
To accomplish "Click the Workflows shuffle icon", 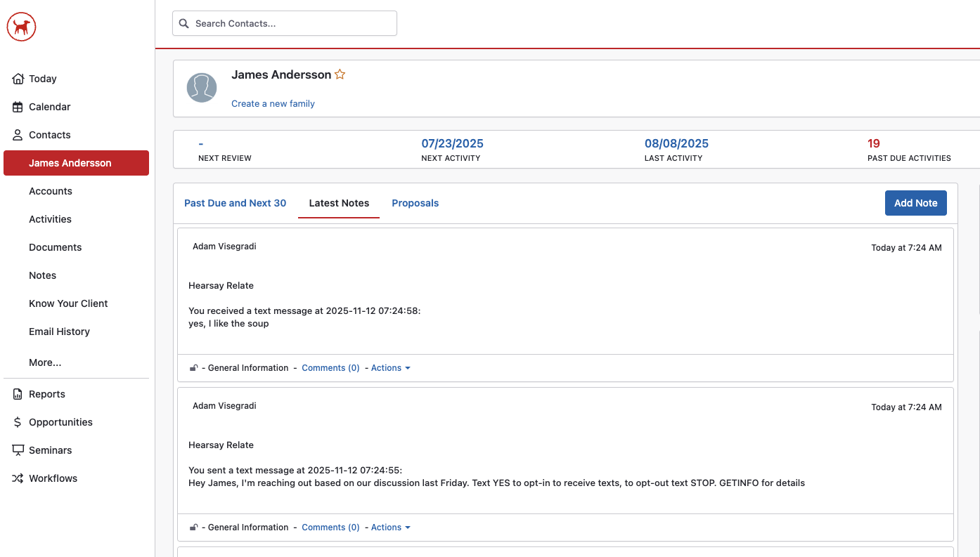I will [x=18, y=478].
